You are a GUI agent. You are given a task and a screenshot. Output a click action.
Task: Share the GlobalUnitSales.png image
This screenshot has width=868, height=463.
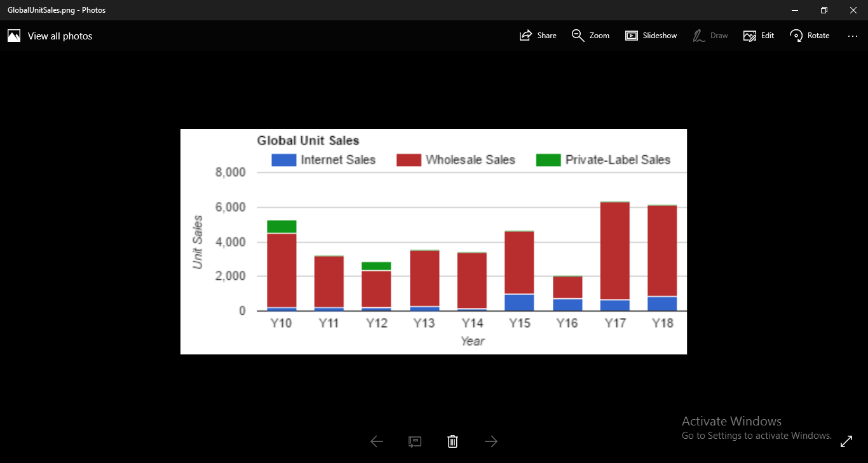tap(538, 36)
